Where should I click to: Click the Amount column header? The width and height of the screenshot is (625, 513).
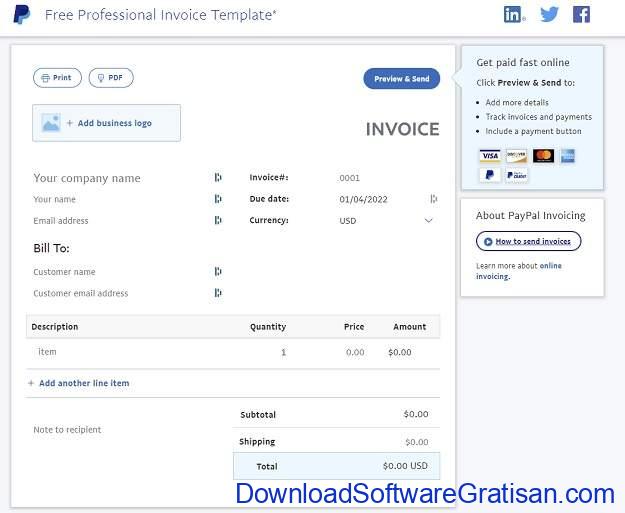pyautogui.click(x=410, y=326)
